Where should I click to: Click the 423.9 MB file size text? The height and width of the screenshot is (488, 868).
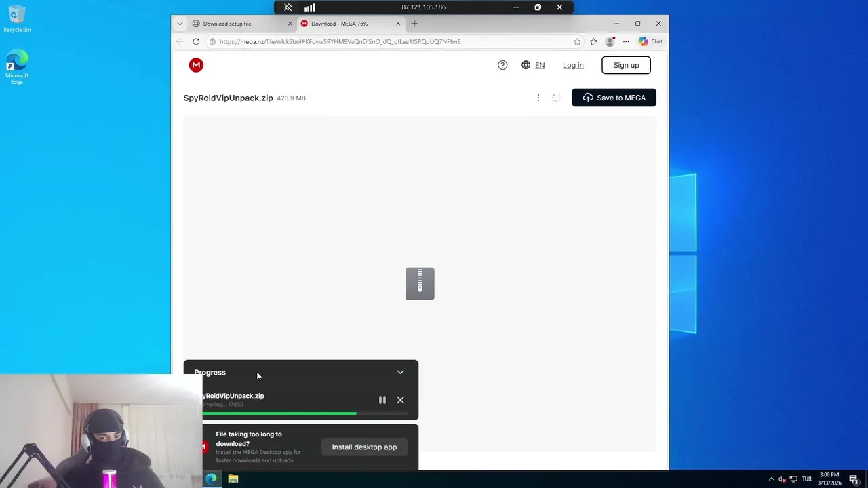(x=291, y=98)
